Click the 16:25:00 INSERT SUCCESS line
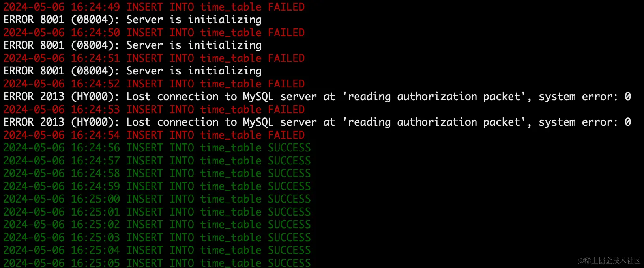This screenshot has width=644, height=268. [157, 199]
